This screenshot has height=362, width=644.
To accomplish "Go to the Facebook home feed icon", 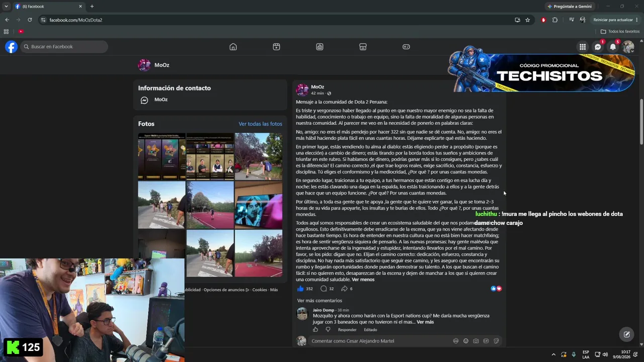I will (233, 47).
